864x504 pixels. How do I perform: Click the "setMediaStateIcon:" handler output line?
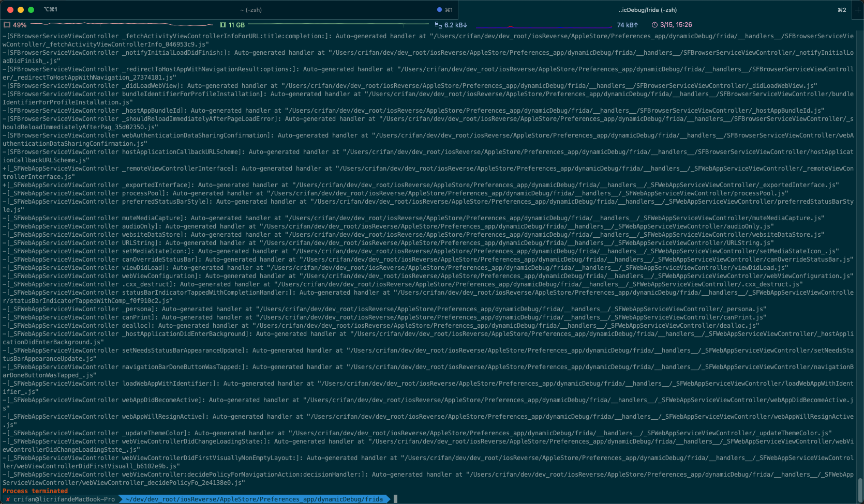tap(421, 251)
